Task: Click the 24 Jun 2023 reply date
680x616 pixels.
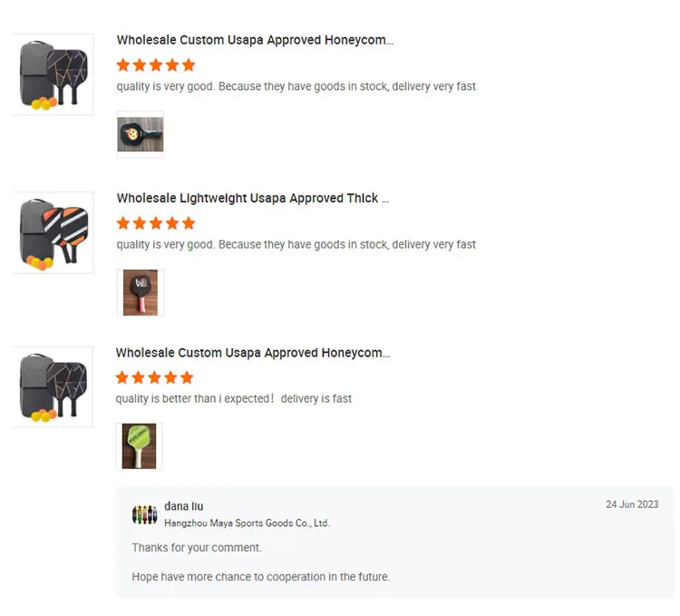Action: (632, 504)
